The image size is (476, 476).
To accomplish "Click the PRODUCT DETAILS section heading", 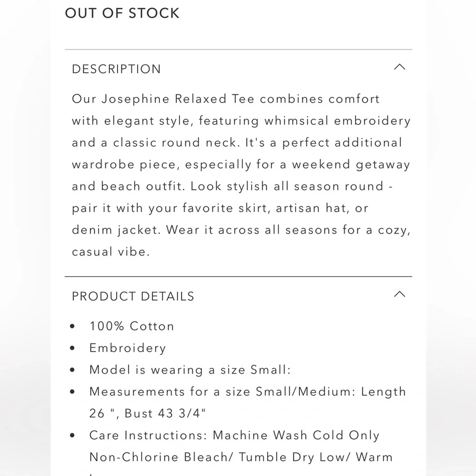I will click(x=133, y=296).
